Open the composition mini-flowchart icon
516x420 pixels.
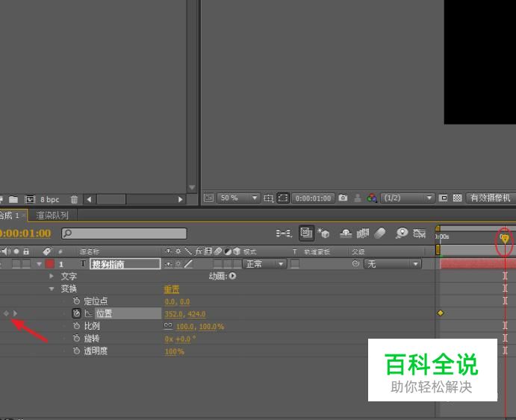[284, 233]
